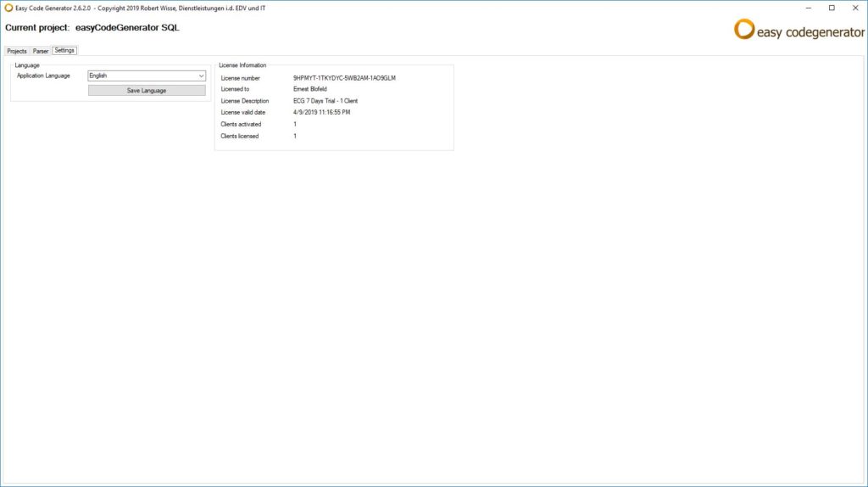This screenshot has height=487, width=868.
Task: Click the Save Language button
Action: pos(147,90)
